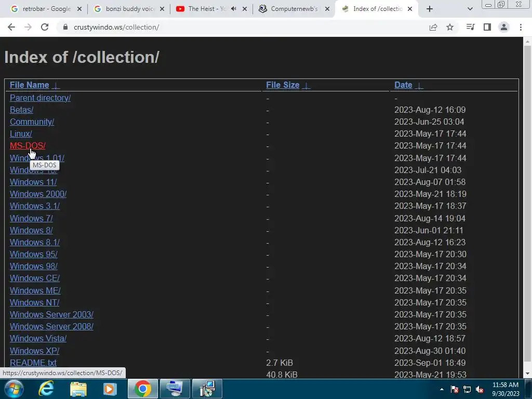Viewport: 532px width, 399px height.
Task: Open the Windows CE folder
Action: [x=35, y=278]
